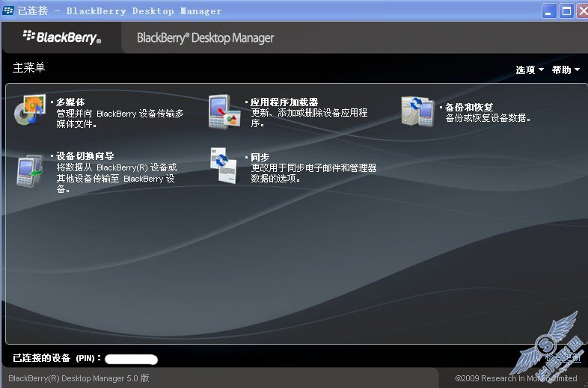588x388 pixels.
Task: Select the 多媒体 heading link
Action: pyautogui.click(x=70, y=102)
